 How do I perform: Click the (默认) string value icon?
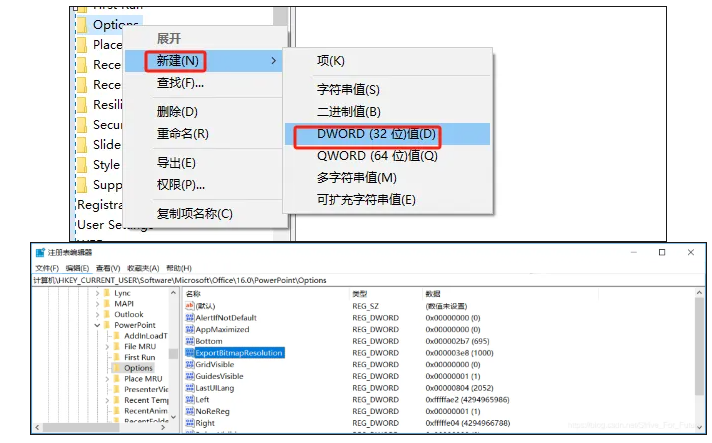coord(190,306)
